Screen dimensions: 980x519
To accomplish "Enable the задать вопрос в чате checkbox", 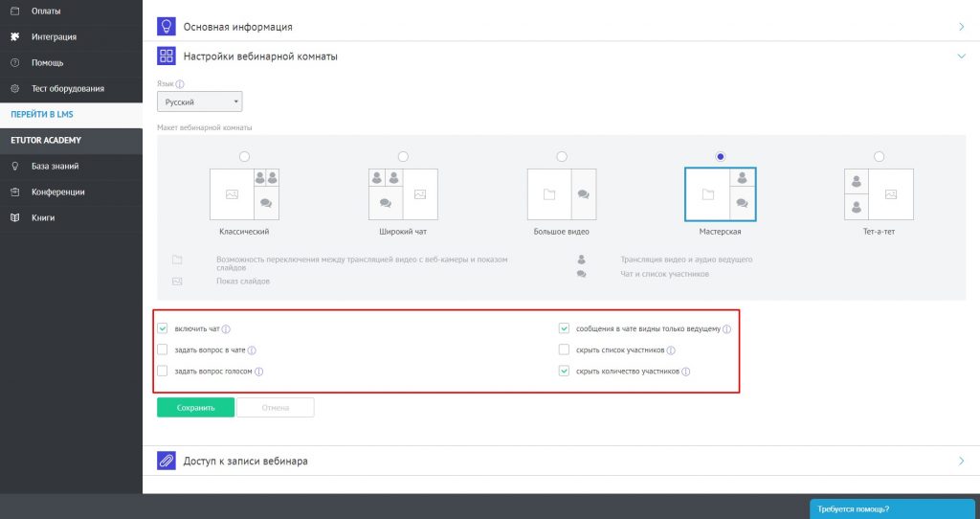I will tap(163, 350).
